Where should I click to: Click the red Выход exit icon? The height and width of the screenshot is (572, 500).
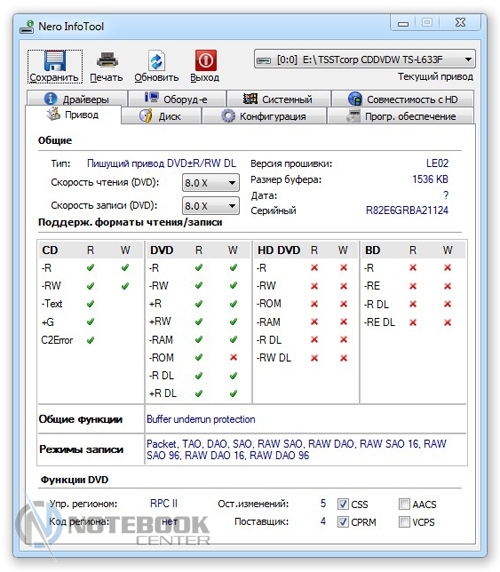coord(206,60)
